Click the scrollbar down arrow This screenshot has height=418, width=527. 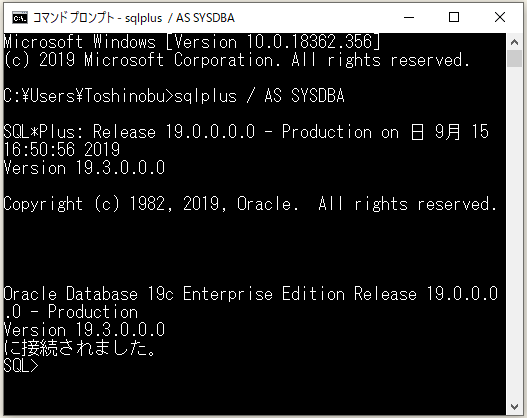point(514,407)
